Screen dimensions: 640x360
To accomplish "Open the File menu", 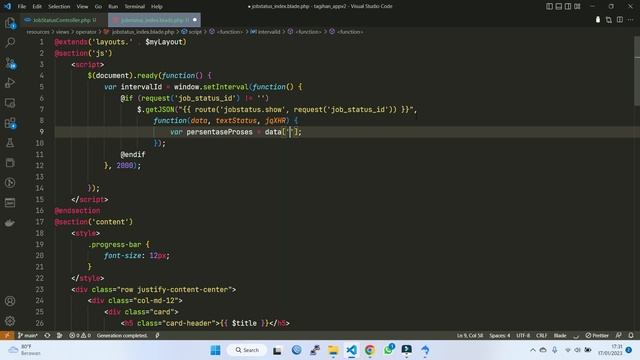I will [22, 7].
